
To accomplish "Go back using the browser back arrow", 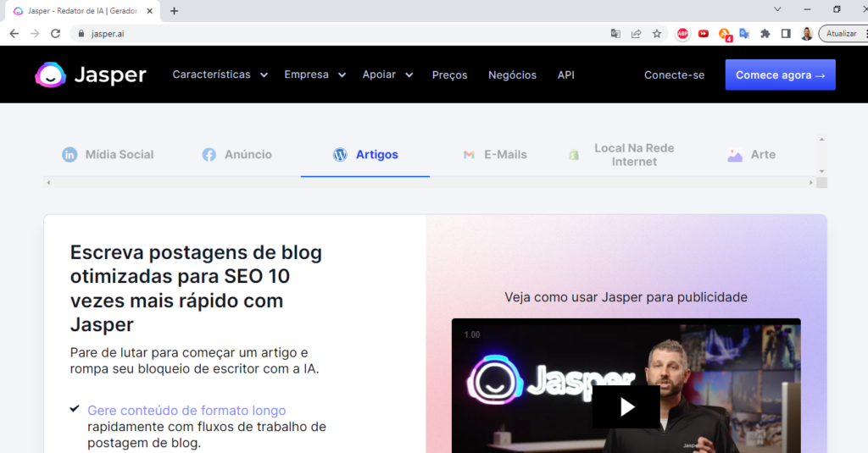I will pos(14,34).
